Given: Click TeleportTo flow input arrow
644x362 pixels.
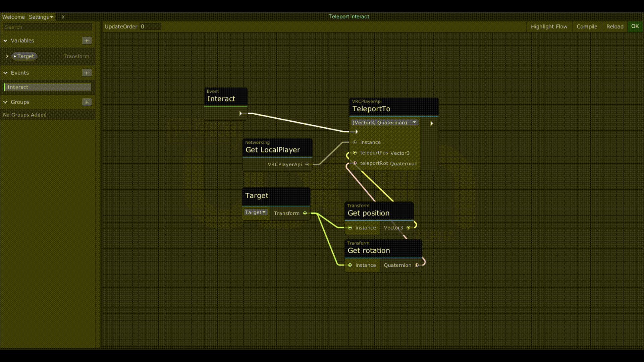Looking at the screenshot, I should 357,132.
